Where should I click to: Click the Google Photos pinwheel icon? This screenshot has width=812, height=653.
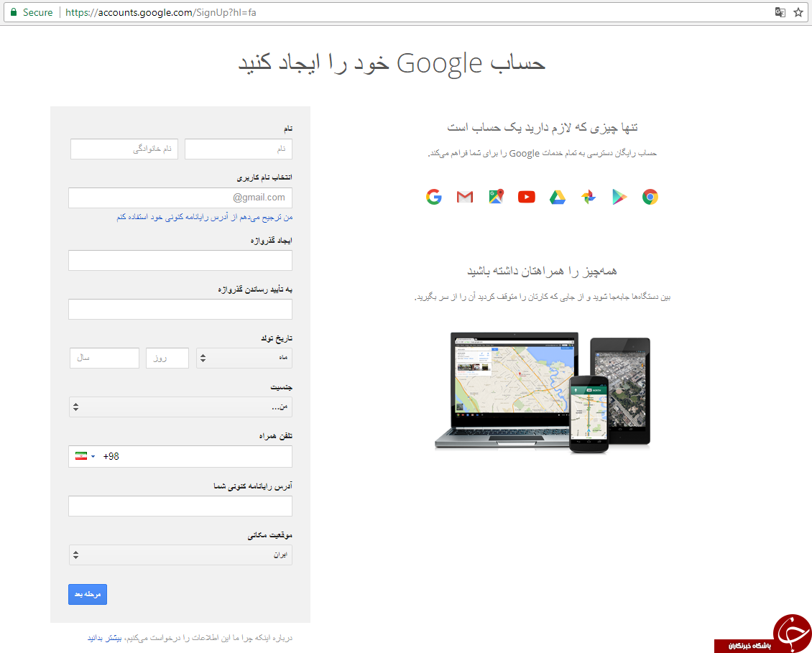pyautogui.click(x=589, y=197)
